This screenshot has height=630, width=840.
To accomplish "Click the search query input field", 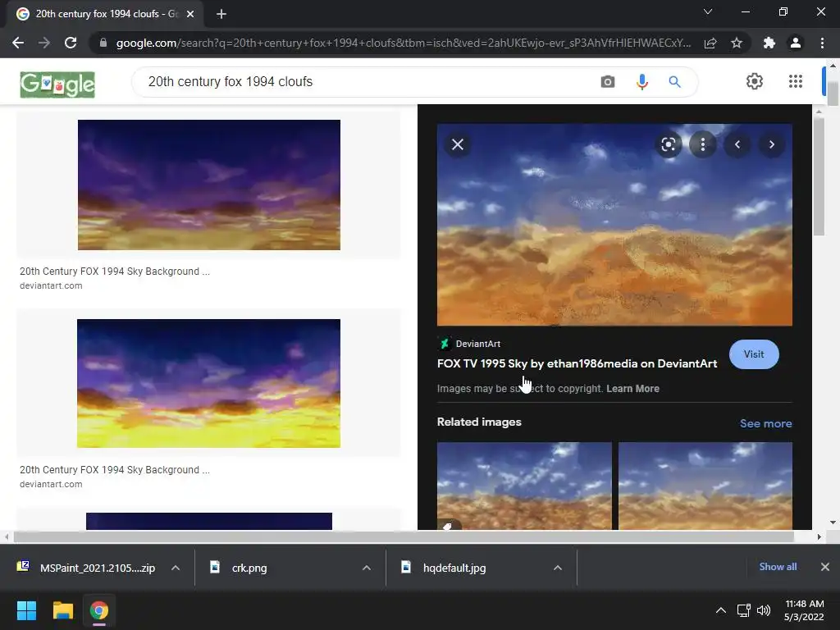I will (364, 81).
